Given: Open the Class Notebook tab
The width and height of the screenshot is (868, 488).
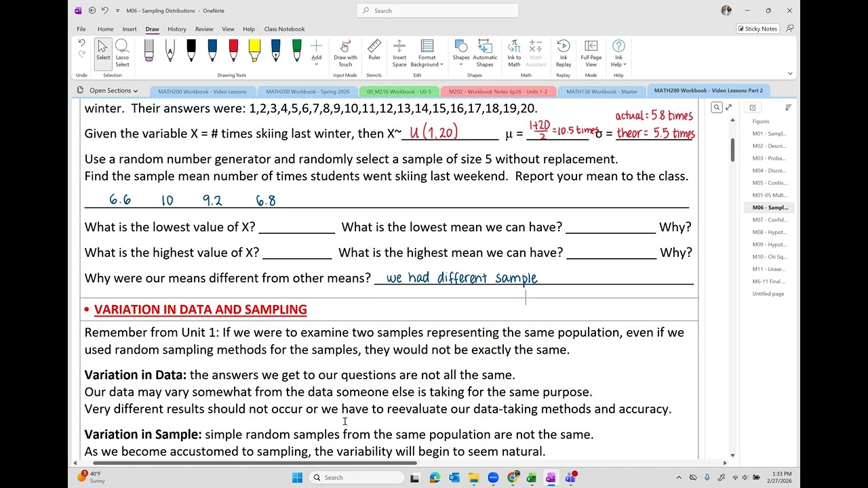Looking at the screenshot, I should pos(284,29).
